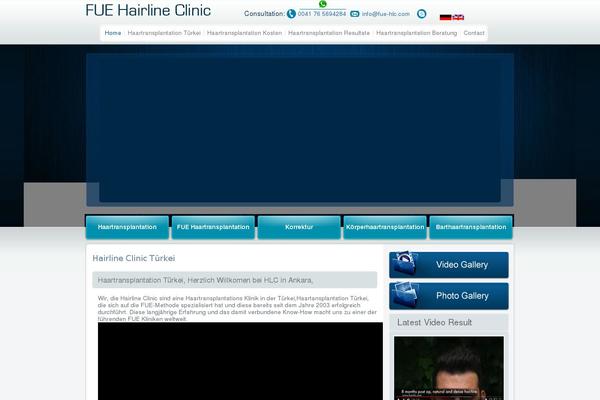Switch language with German flag
Screen dimensions: 600x400
[x=445, y=17]
